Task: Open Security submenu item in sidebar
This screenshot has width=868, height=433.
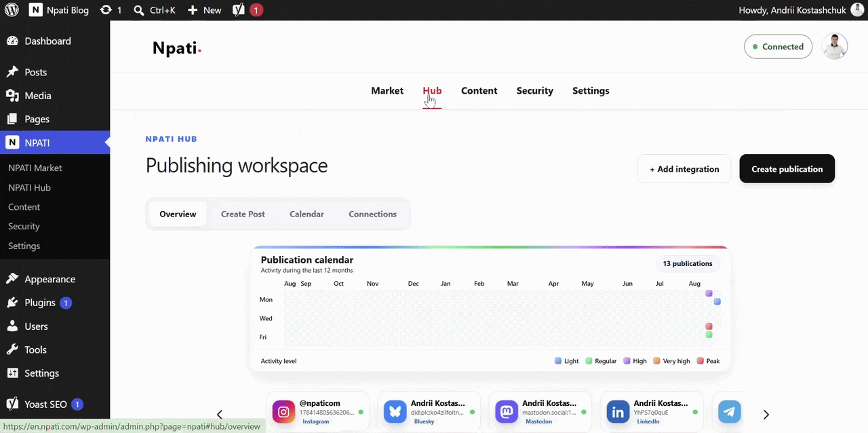Action: (x=24, y=226)
